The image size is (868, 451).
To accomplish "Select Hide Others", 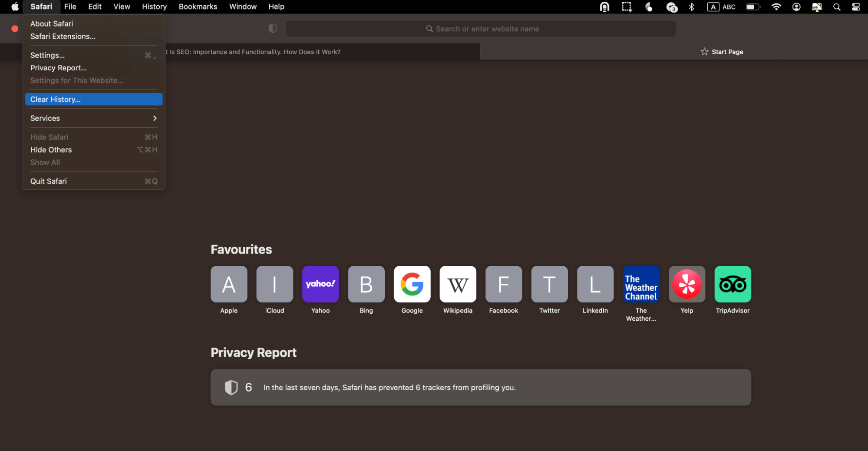I will [94, 150].
